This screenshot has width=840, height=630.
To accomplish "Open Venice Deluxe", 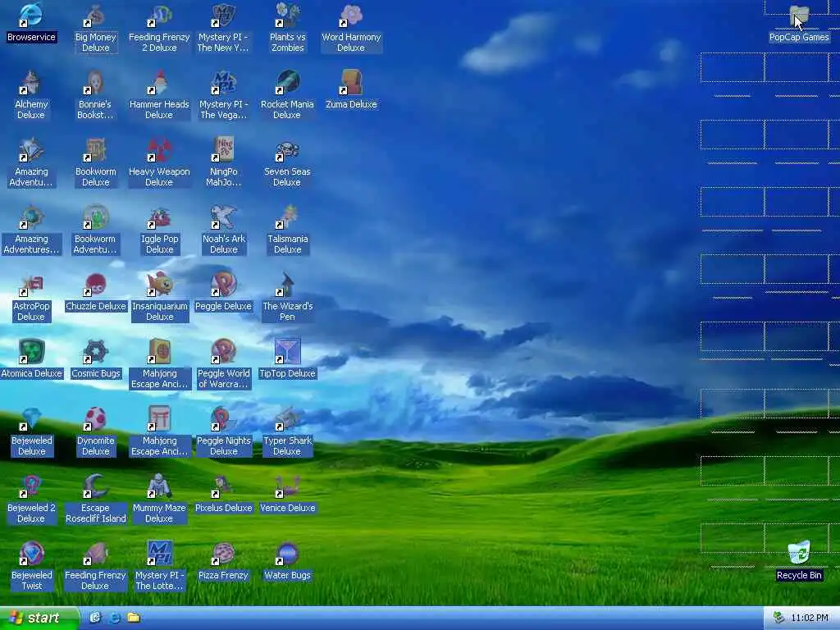I will tap(287, 495).
